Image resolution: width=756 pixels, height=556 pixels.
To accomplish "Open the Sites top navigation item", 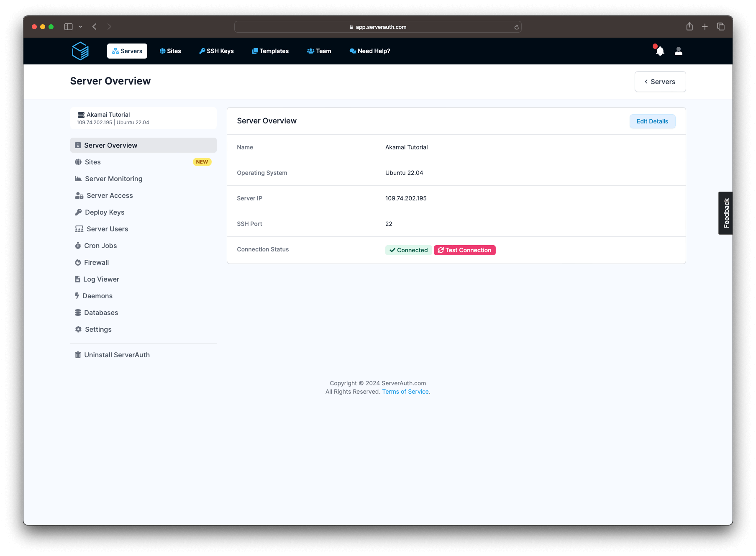I will (170, 51).
